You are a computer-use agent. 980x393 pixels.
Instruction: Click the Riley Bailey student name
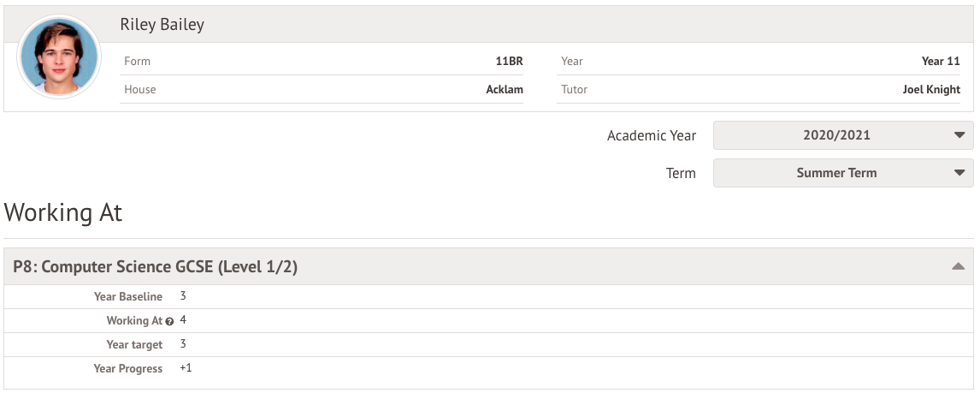(x=162, y=25)
